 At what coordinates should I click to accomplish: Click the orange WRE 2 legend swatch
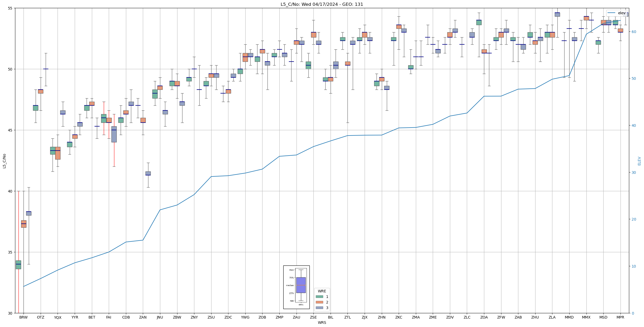coord(319,302)
